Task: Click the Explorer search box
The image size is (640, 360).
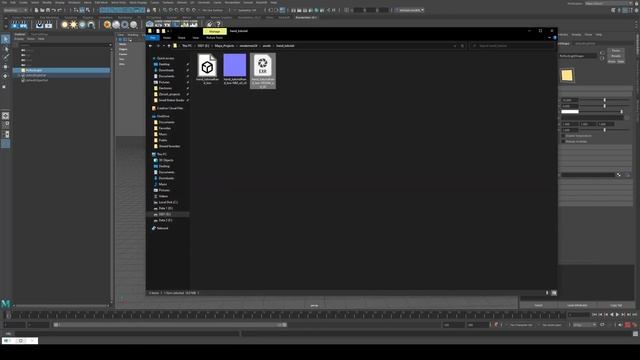Action: click(x=512, y=46)
